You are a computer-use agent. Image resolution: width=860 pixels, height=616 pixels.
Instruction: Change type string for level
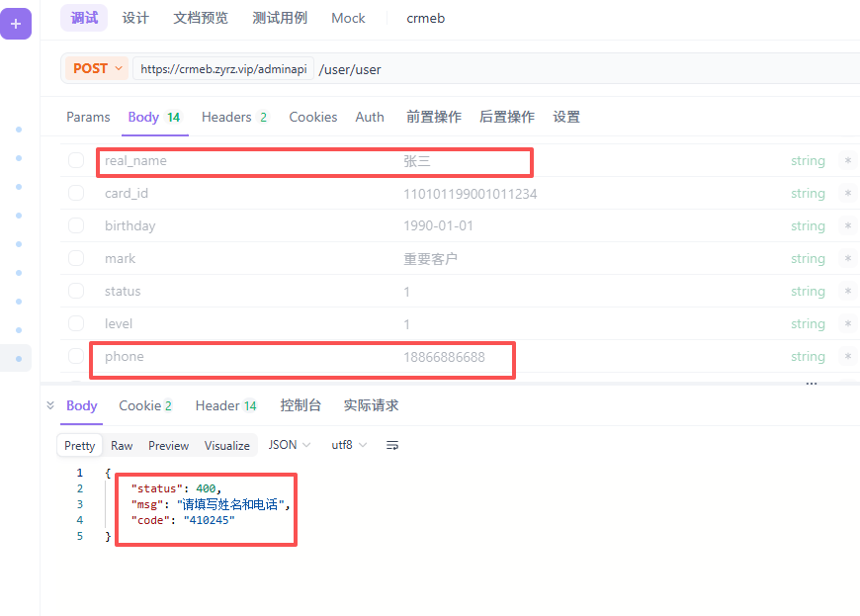[x=808, y=323]
